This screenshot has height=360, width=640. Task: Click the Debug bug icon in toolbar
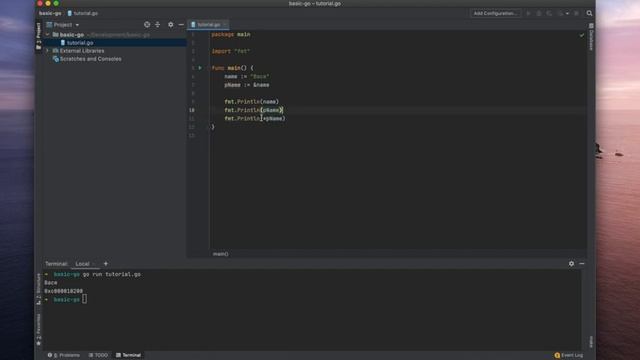coord(539,13)
